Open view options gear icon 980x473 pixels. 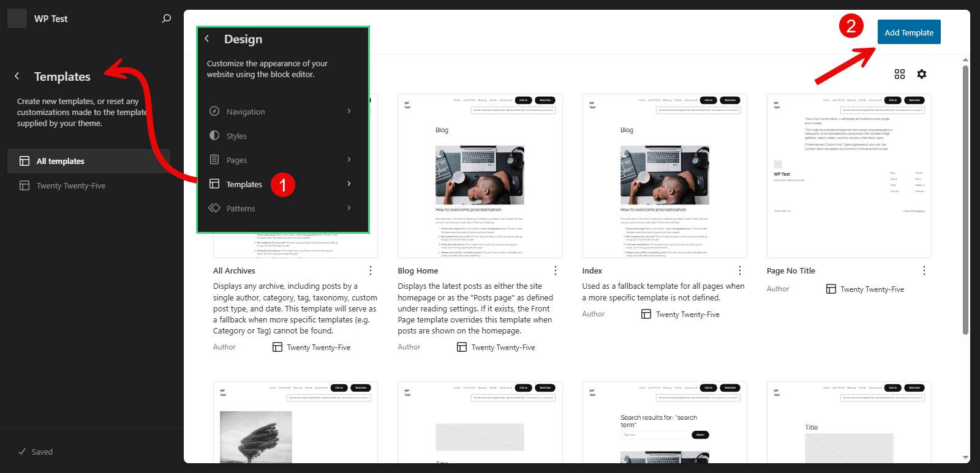coord(922,74)
